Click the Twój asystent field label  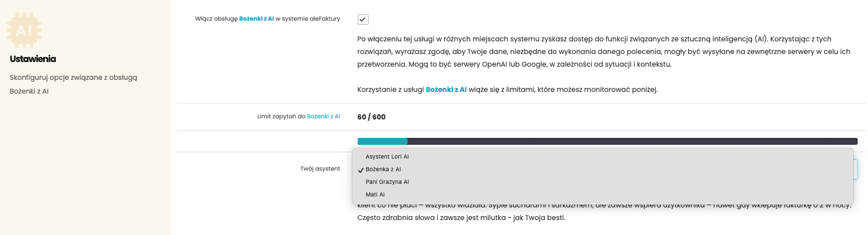(x=320, y=169)
